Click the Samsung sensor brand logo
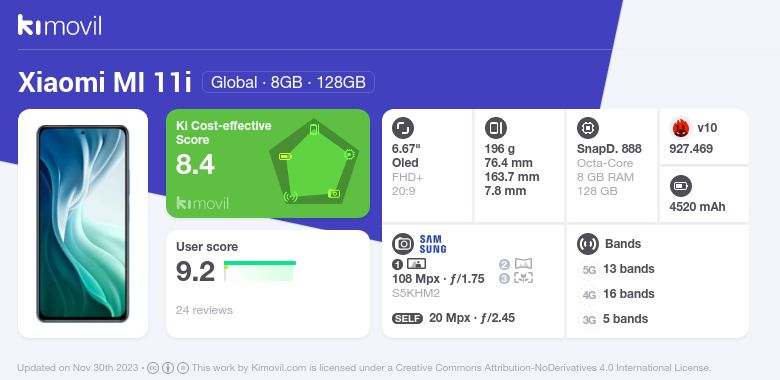The width and height of the screenshot is (780, 380). coord(433,244)
